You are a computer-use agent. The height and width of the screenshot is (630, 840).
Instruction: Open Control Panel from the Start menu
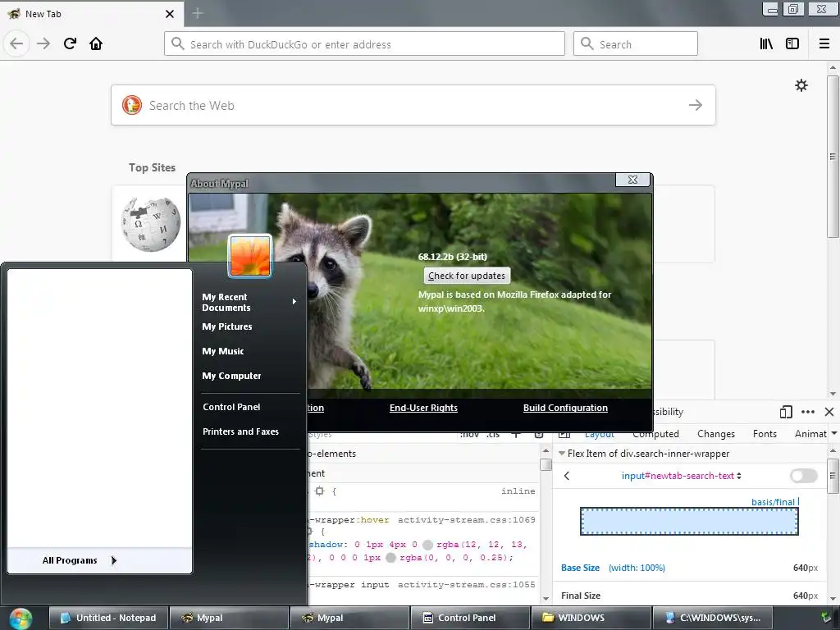click(x=231, y=407)
